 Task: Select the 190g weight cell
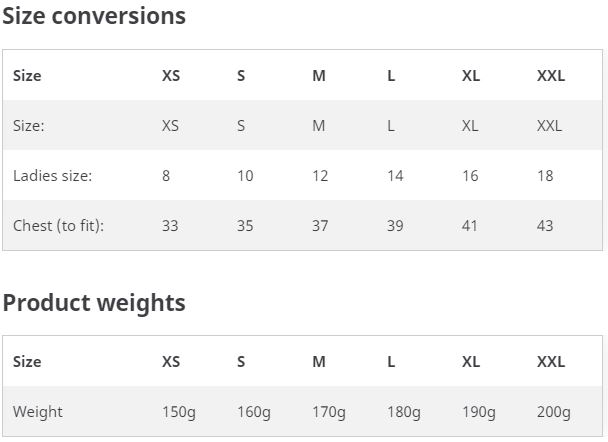479,412
